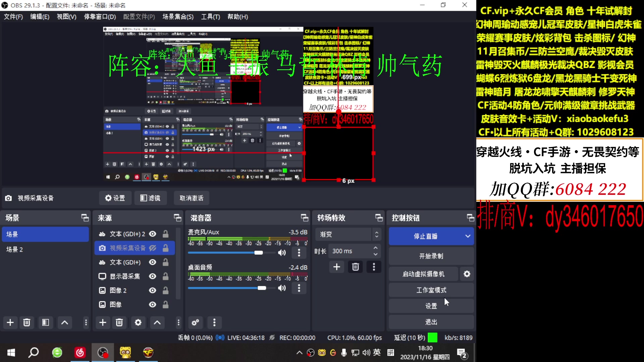644x362 pixels.
Task: Show the 视频采集设备 source
Action: 153,248
